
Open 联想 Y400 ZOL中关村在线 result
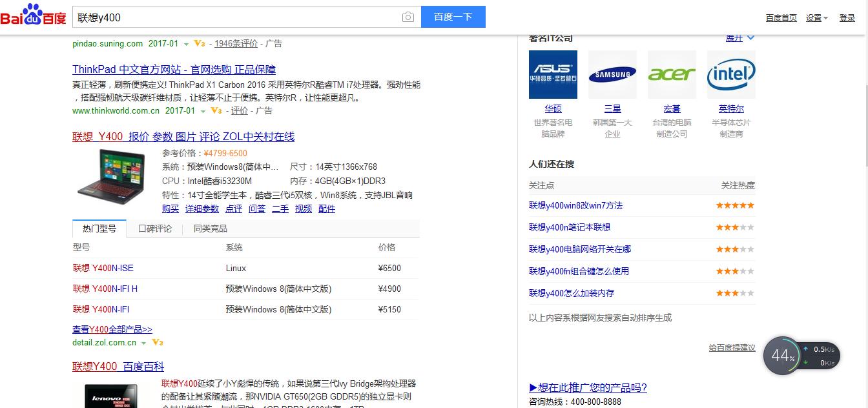183,137
